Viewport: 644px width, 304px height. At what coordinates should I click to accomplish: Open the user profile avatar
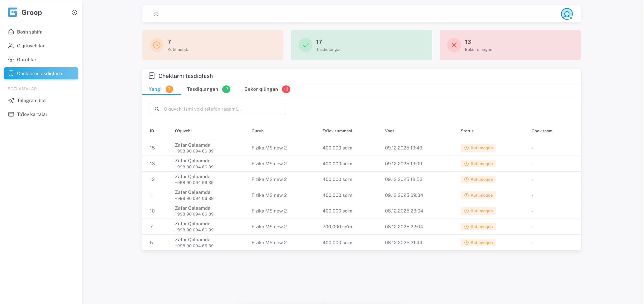[x=567, y=14]
